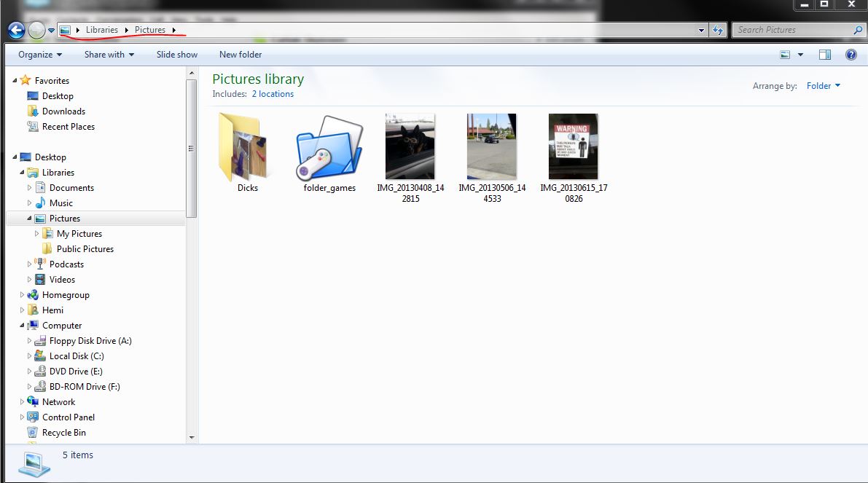This screenshot has height=483, width=868.
Task: Change view using the view icon
Action: tap(785, 54)
